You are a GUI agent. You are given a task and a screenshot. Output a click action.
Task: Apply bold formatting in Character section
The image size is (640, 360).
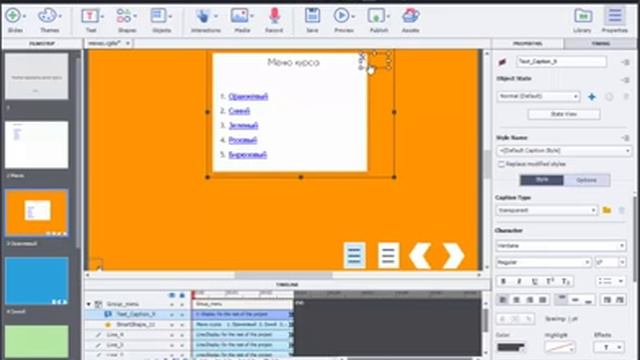(503, 281)
